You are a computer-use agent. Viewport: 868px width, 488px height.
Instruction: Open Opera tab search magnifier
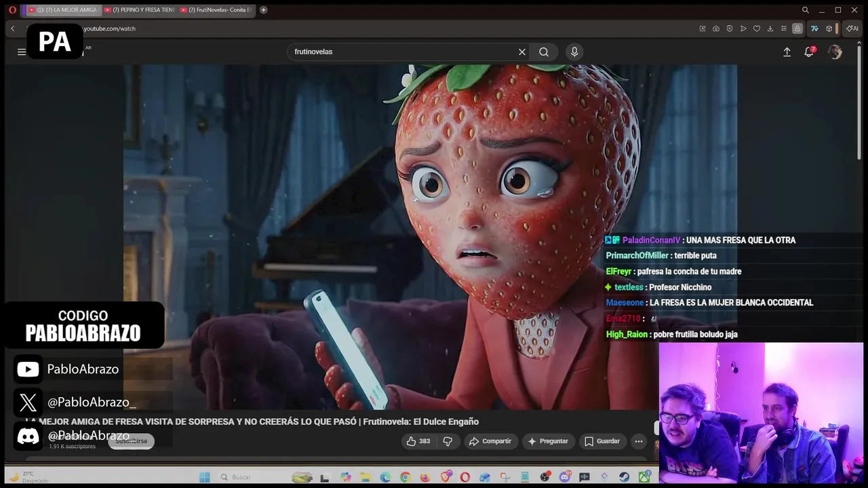tap(806, 10)
